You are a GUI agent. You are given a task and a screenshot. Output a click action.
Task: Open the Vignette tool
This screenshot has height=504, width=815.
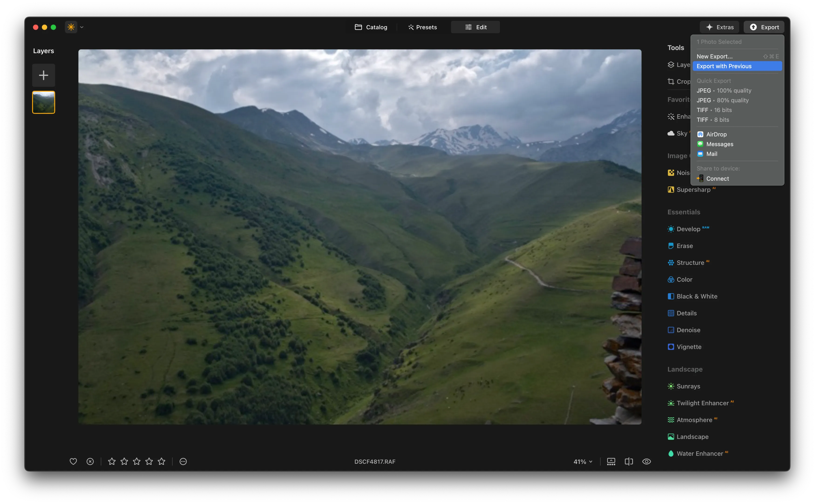[x=689, y=347]
